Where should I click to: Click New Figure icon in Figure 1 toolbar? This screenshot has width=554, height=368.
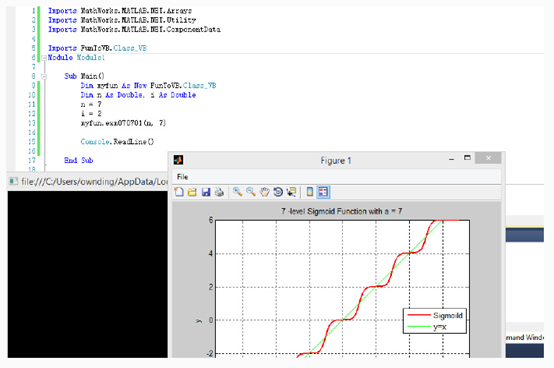179,192
